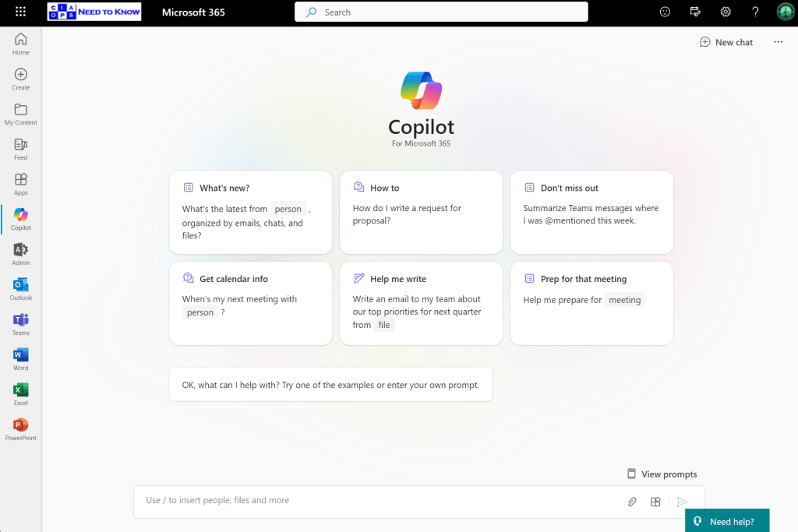Viewport: 798px width, 532px height.
Task: Open Word in the sidebar
Action: [x=21, y=359]
